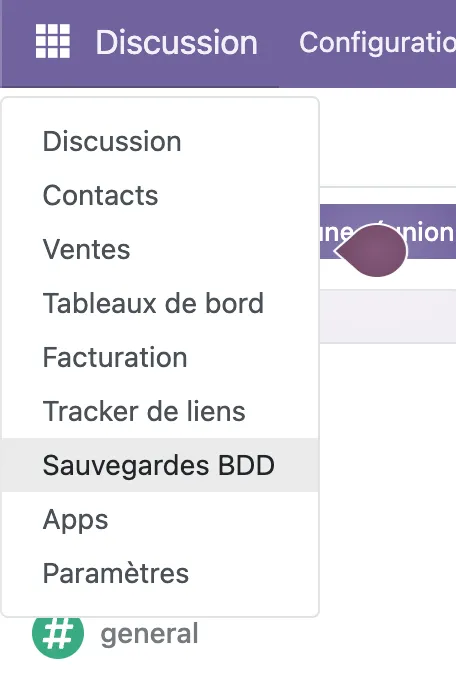This screenshot has width=456, height=688.
Task: Open the Configuration menu in top bar
Action: (377, 43)
